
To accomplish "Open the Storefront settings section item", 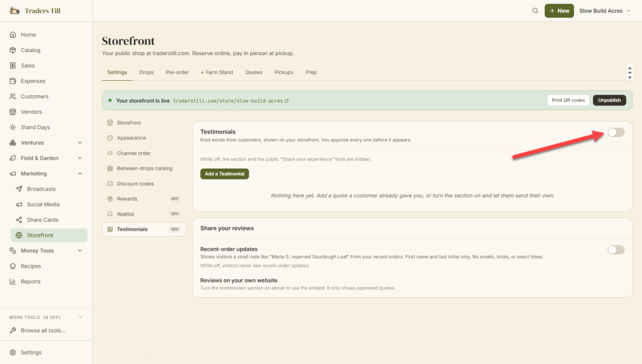I will tap(144, 123).
